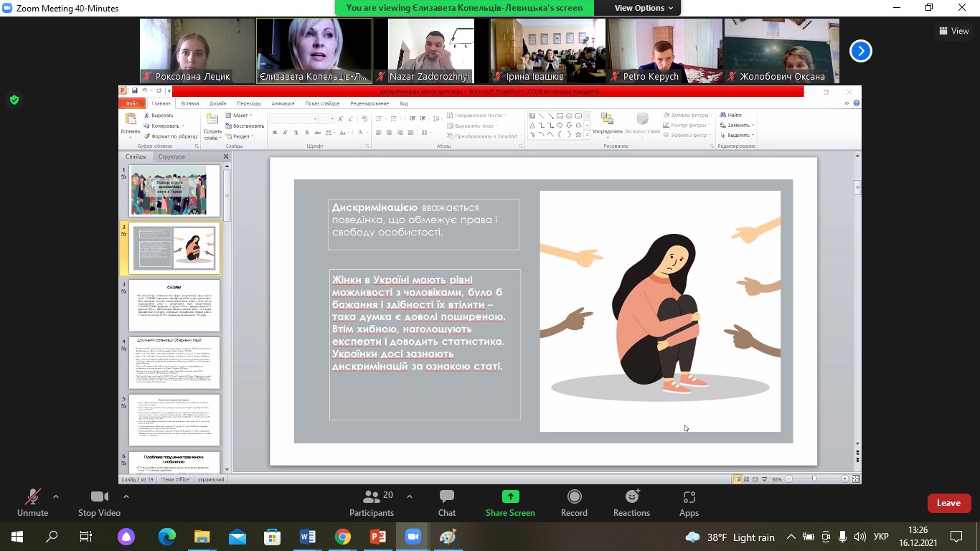Click the Windows Start button
980x551 pixels.
[17, 537]
